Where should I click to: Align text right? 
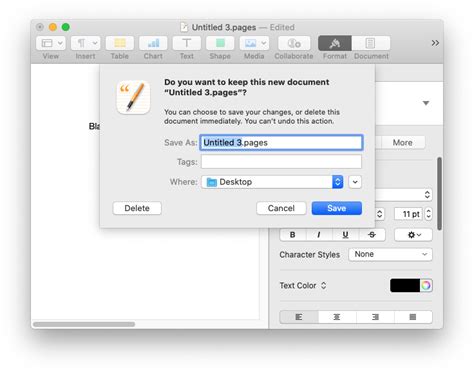point(375,317)
